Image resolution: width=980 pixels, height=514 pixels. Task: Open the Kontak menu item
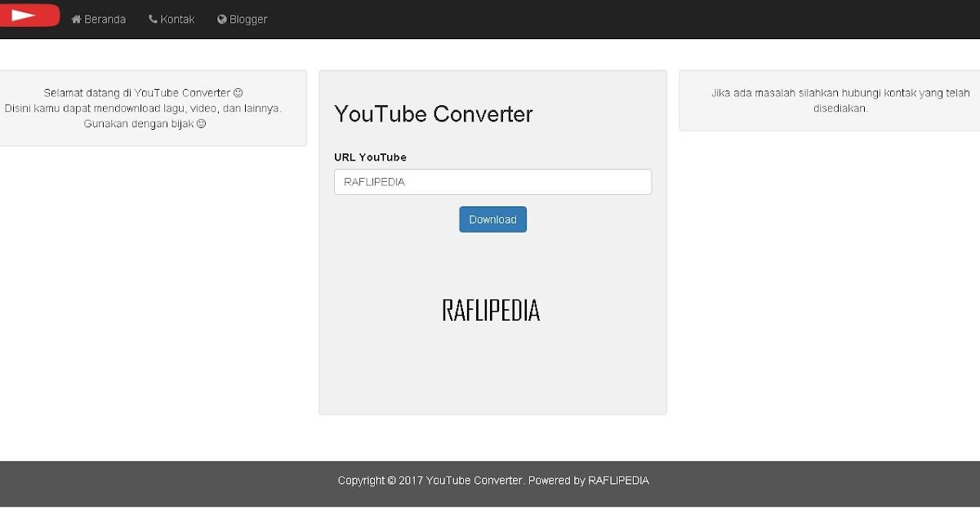(171, 19)
